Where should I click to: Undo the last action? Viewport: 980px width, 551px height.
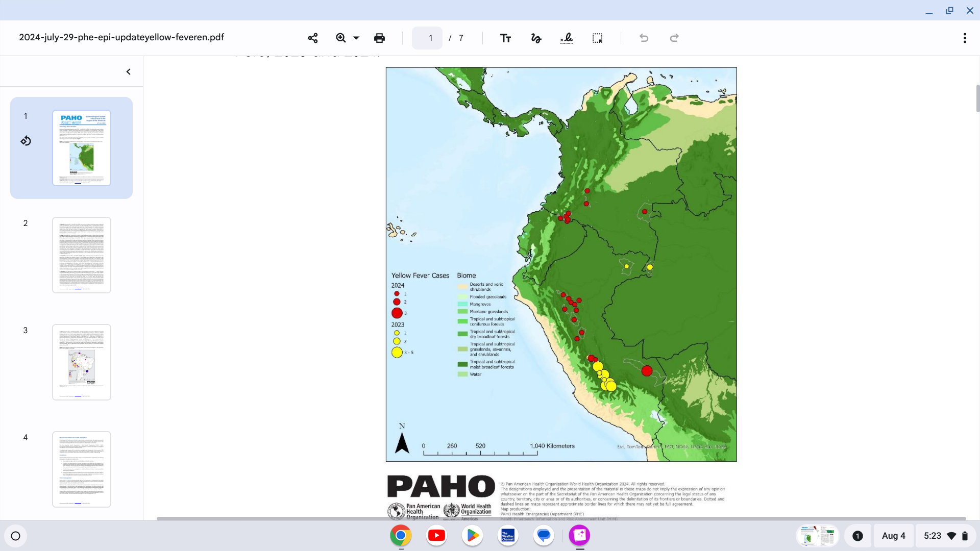[644, 38]
